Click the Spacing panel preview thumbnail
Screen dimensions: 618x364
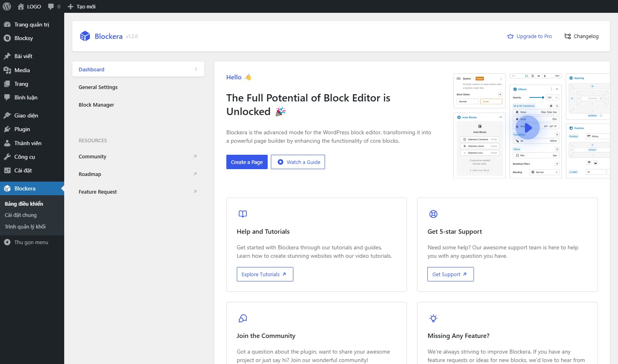[588, 97]
